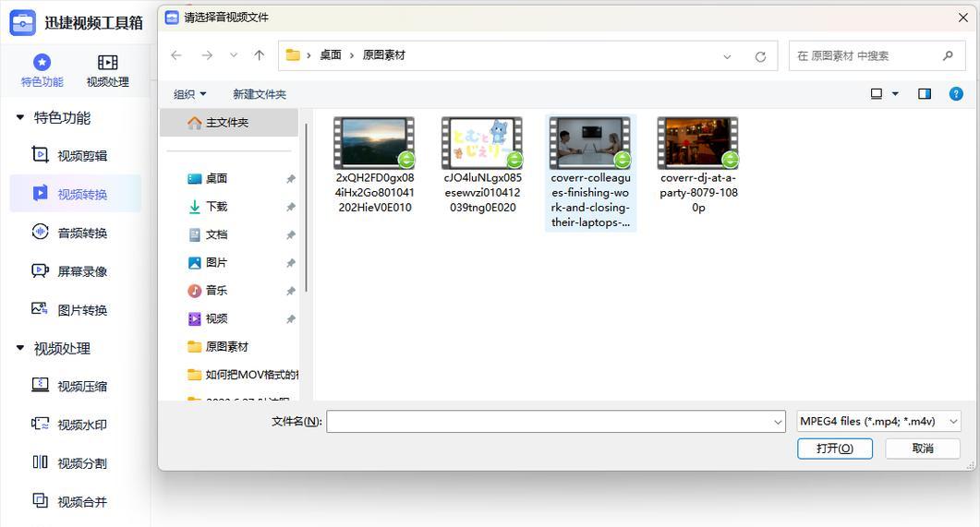The image size is (980, 527).
Task: Click 打开(O) button
Action: tap(834, 449)
